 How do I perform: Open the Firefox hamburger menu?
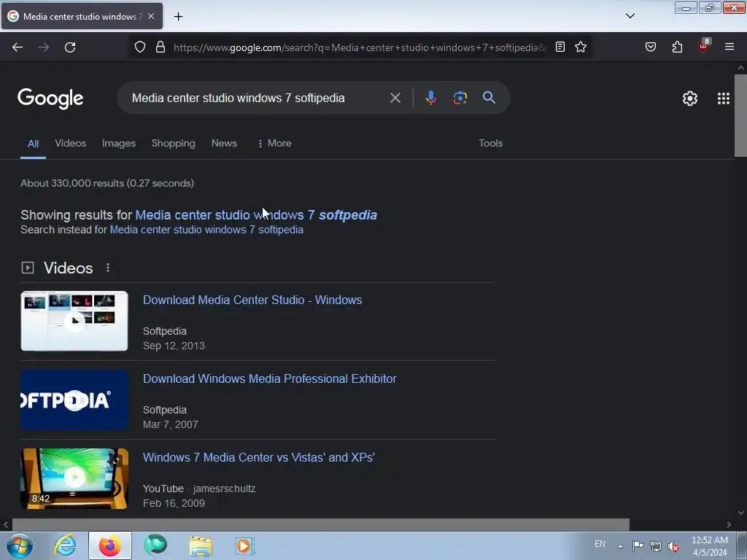(x=729, y=47)
